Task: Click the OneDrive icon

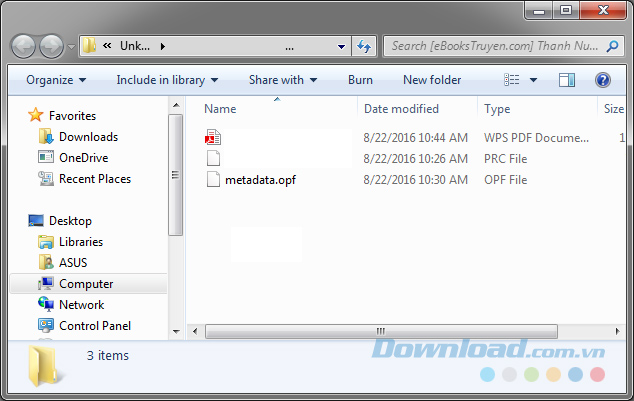Action: click(x=46, y=157)
